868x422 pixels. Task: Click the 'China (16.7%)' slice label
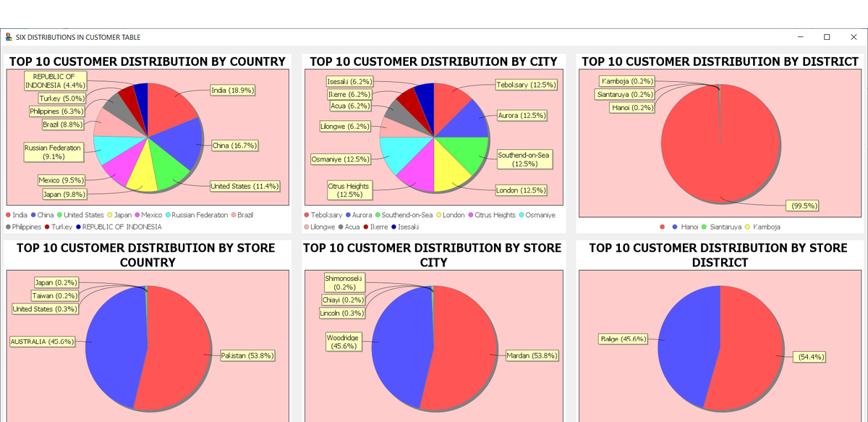(235, 145)
